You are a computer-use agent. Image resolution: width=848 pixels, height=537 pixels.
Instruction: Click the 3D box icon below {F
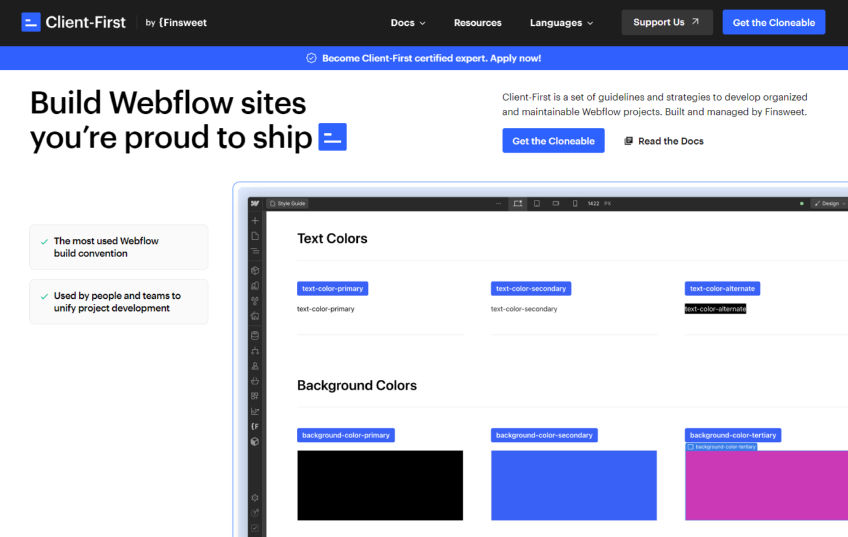[255, 441]
